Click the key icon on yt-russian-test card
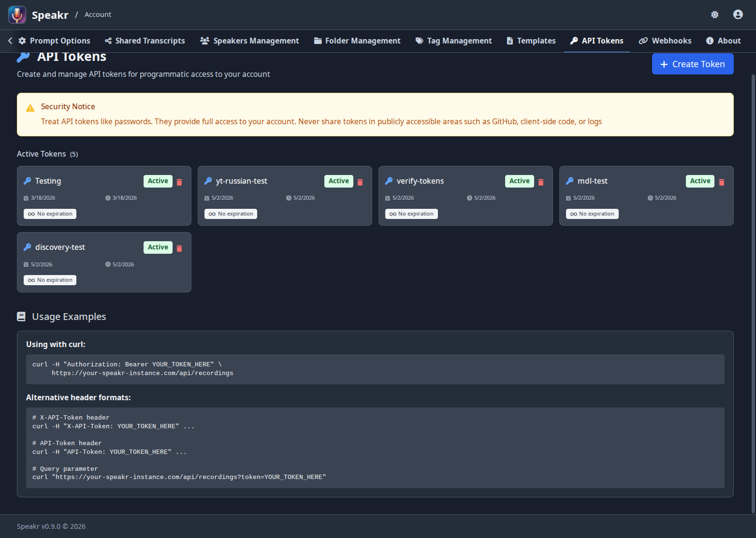Image resolution: width=756 pixels, height=538 pixels. pos(208,181)
